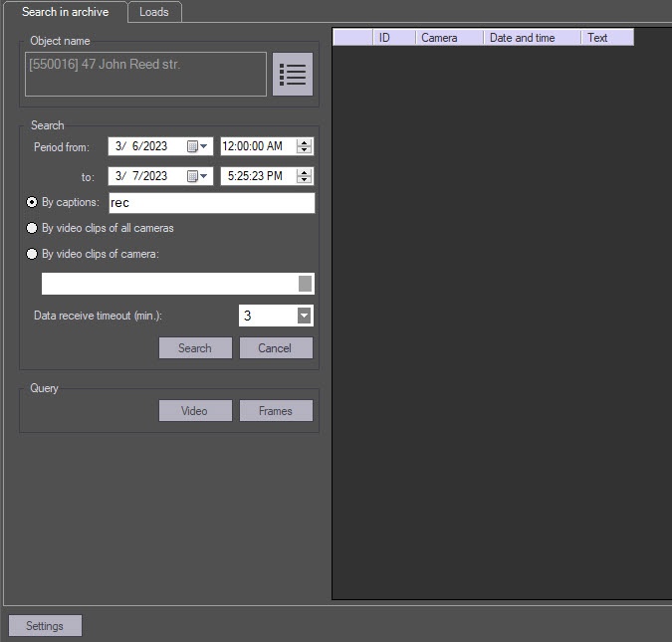Open calendar for Period from date
The image size is (672, 642).
tap(198, 146)
